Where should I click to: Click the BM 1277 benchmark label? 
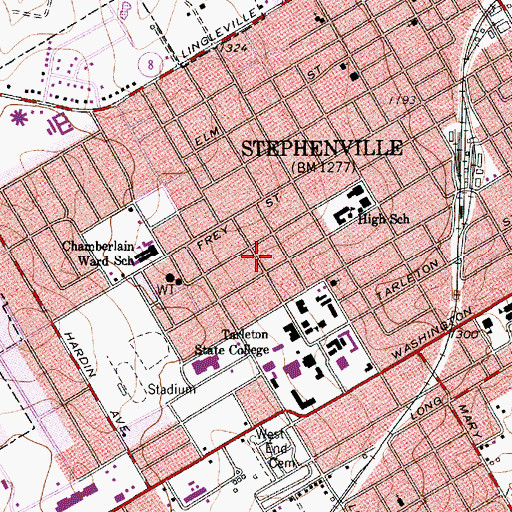point(323,167)
